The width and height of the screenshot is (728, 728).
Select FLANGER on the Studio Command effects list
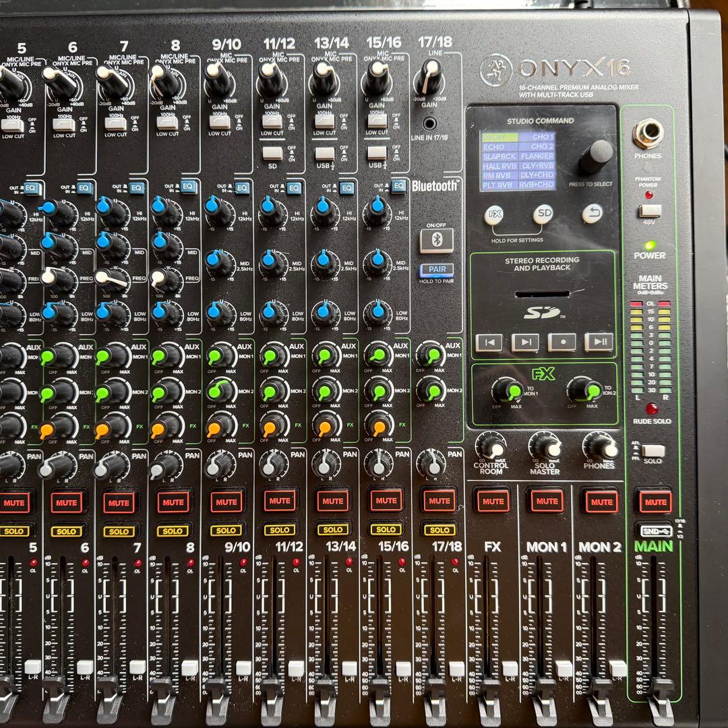536,155
